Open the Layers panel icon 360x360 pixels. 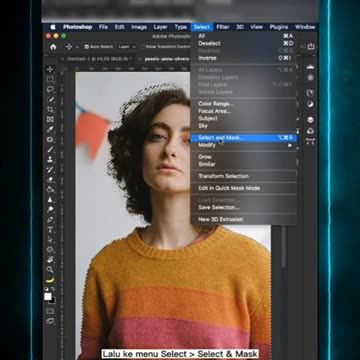click(310, 119)
